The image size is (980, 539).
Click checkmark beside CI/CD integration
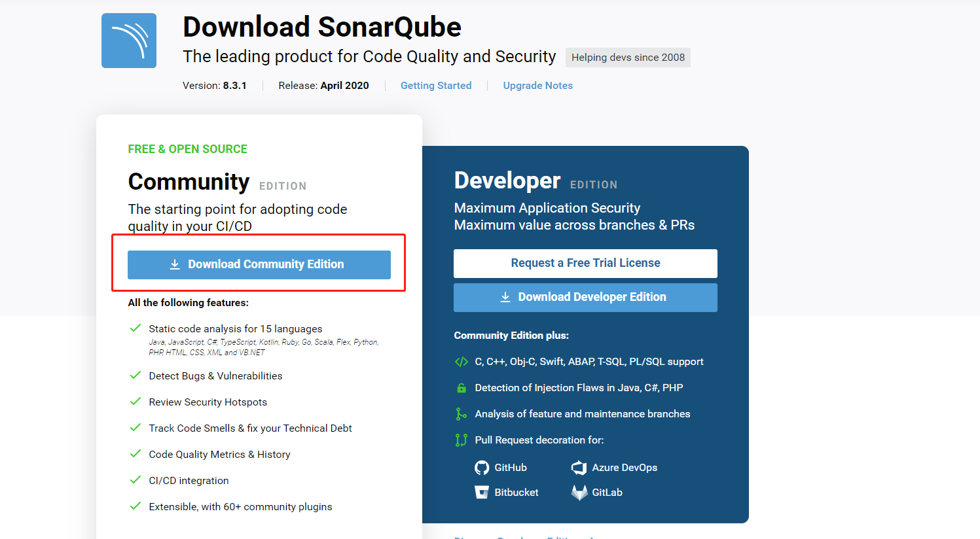point(136,479)
